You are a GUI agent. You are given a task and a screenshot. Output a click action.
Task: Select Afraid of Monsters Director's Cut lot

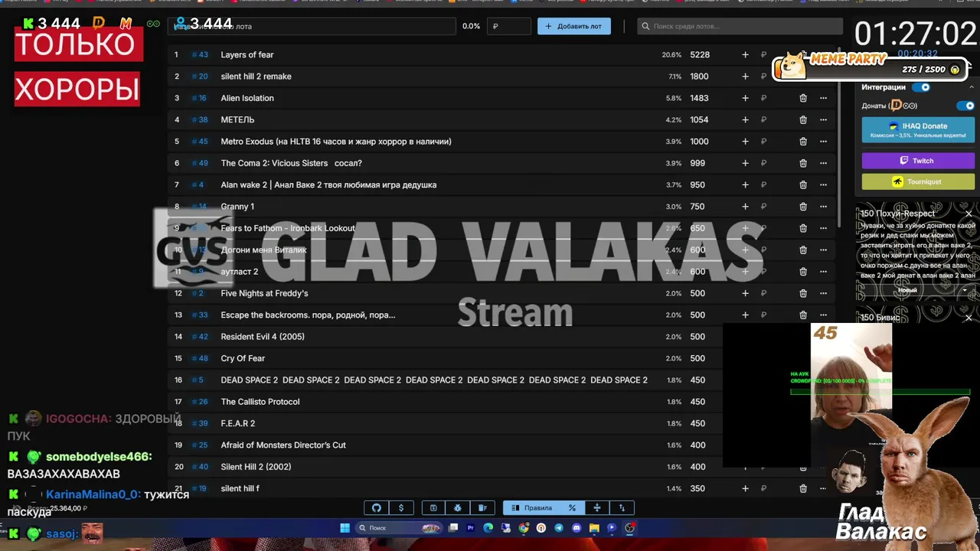point(283,445)
